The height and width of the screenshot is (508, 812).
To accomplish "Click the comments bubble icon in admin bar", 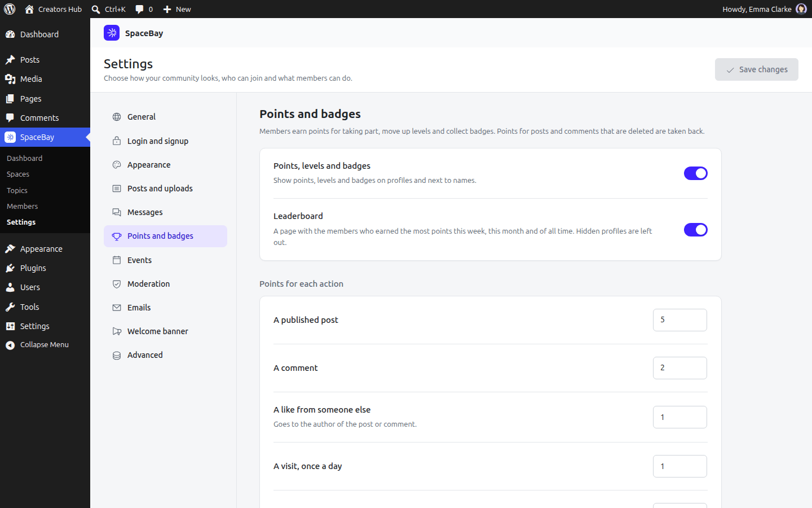I will coord(139,9).
